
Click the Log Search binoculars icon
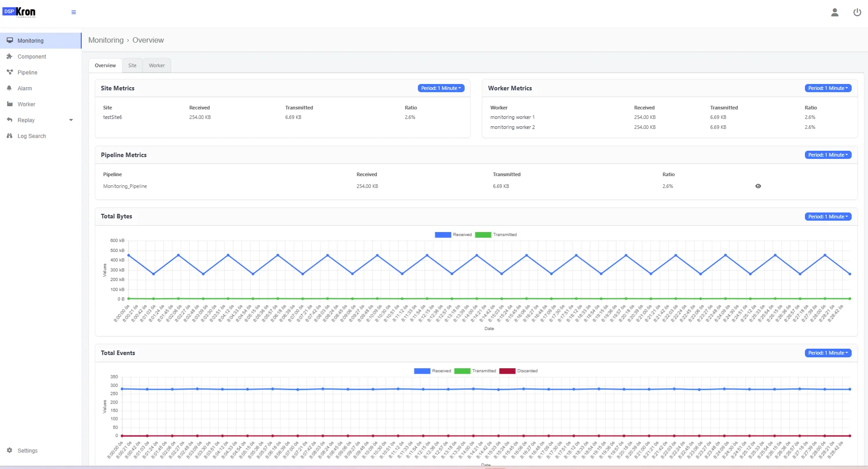tap(10, 136)
